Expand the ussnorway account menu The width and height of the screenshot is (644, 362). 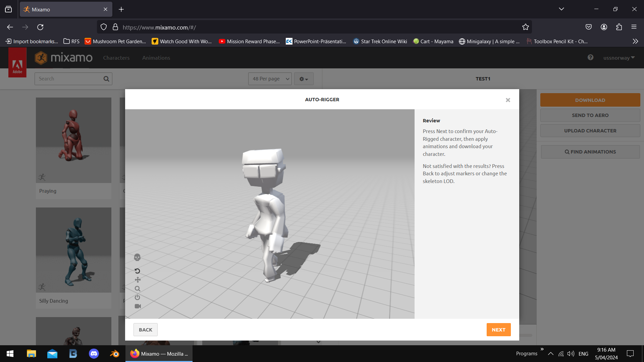point(619,58)
